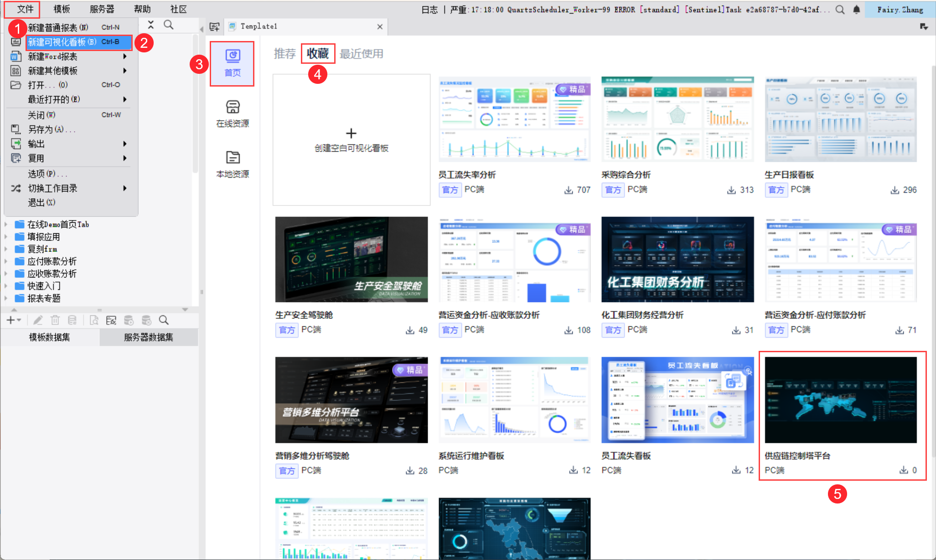
Task: Expand the 新建Word报表 submenu
Action: 124,57
